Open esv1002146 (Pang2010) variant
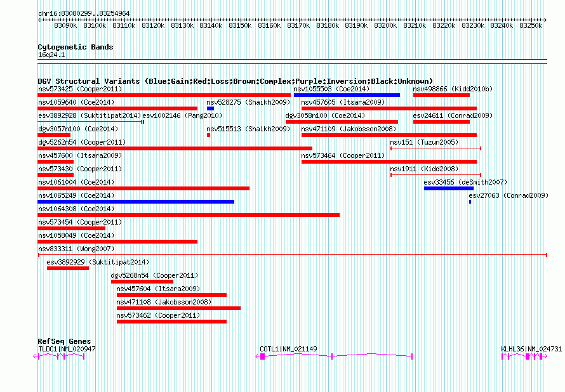This screenshot has width=565, height=392. 182,115
